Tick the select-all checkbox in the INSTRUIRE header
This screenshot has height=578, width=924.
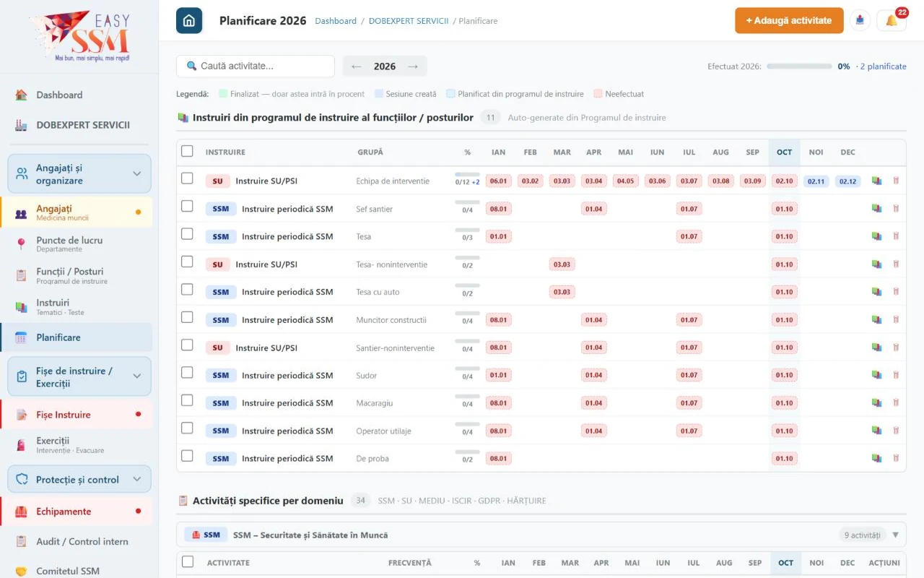pyautogui.click(x=187, y=151)
